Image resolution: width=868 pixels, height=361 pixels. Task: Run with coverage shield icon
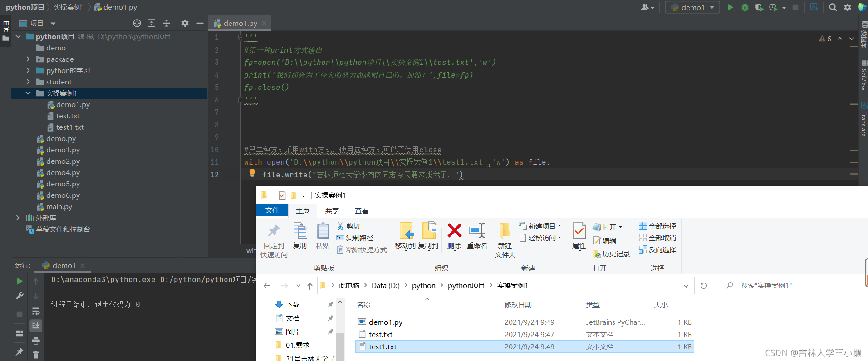759,7
